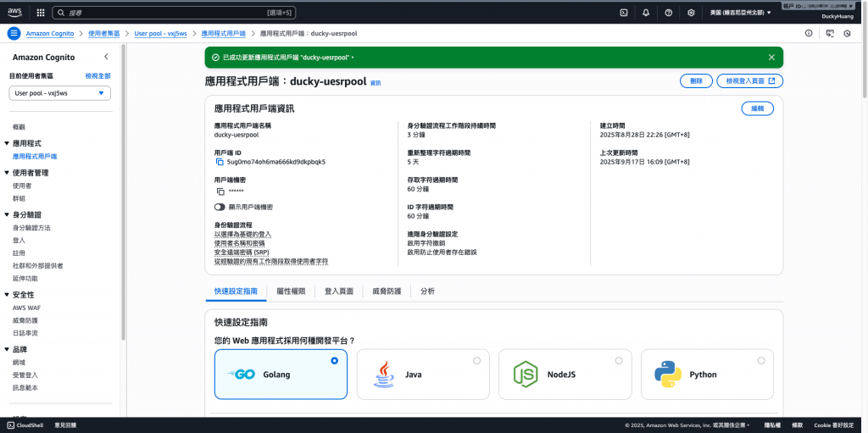Open the clock-shaped icon at top right
This screenshot has width=868, height=433.
847,33
